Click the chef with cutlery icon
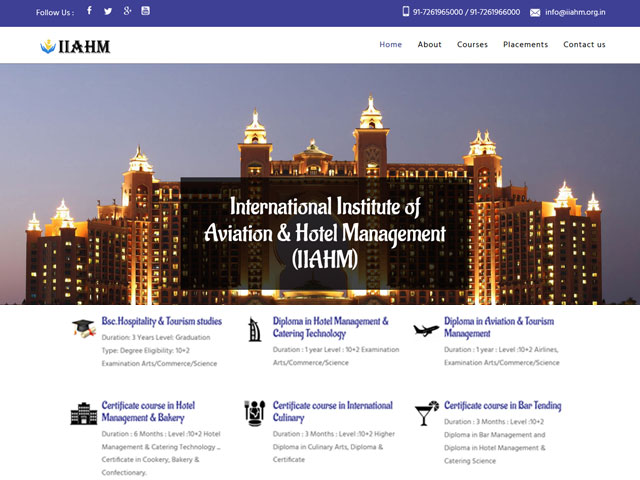Image resolution: width=640 pixels, height=480 pixels. (255, 413)
